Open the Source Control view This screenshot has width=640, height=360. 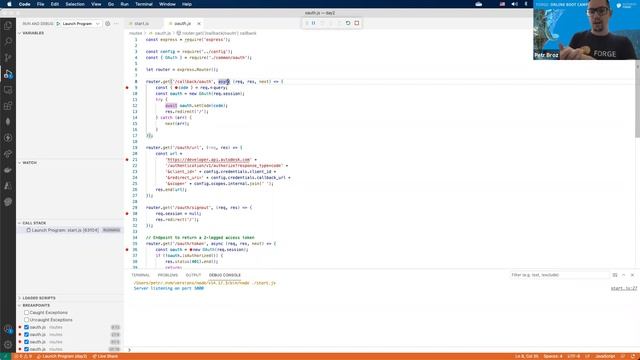(x=8, y=58)
